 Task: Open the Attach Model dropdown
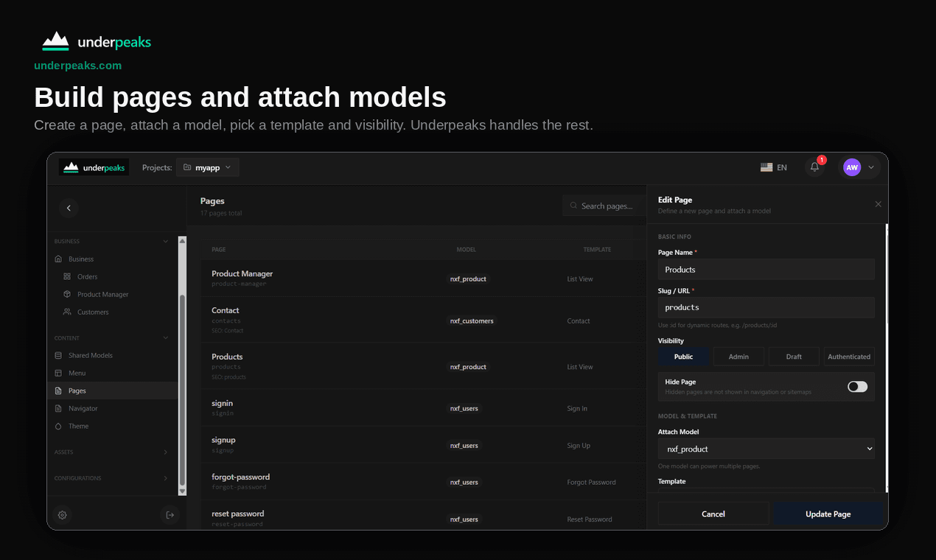pos(766,449)
